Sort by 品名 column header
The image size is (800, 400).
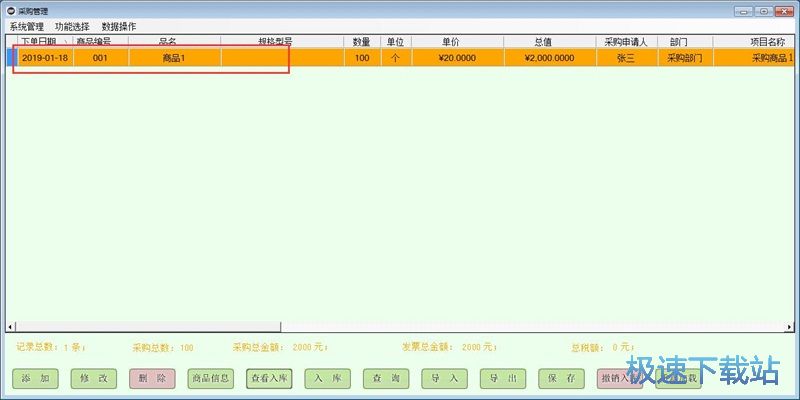pos(174,42)
